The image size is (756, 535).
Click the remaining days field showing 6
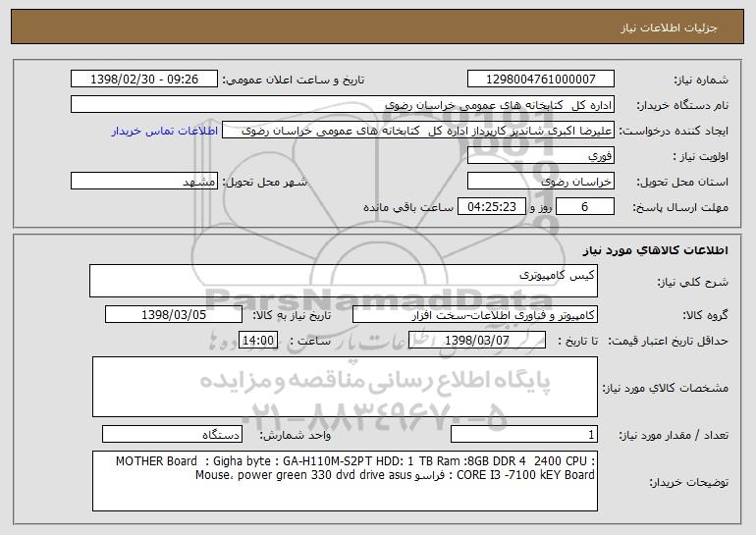585,207
